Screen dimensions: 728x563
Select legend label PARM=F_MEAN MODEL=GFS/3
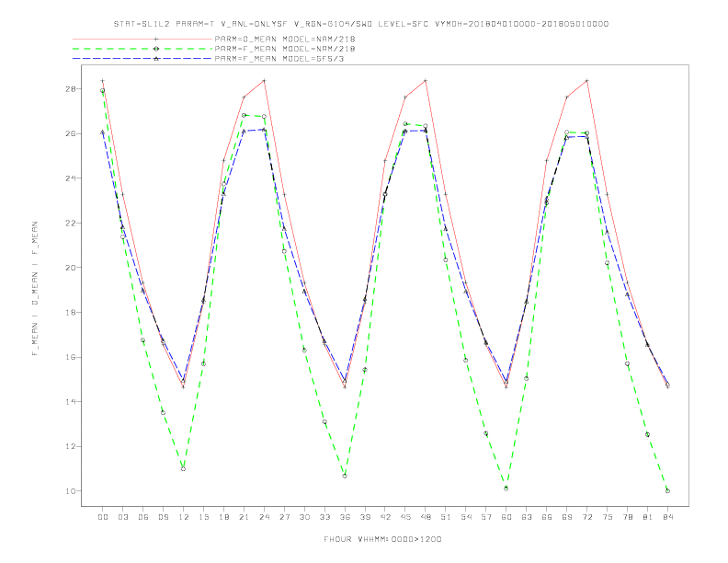pos(279,59)
